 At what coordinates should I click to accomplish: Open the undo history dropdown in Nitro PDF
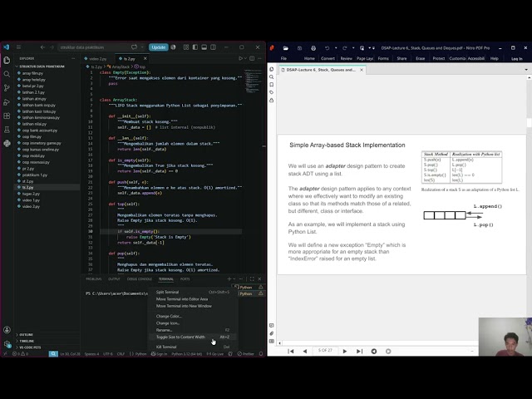pyautogui.click(x=336, y=48)
